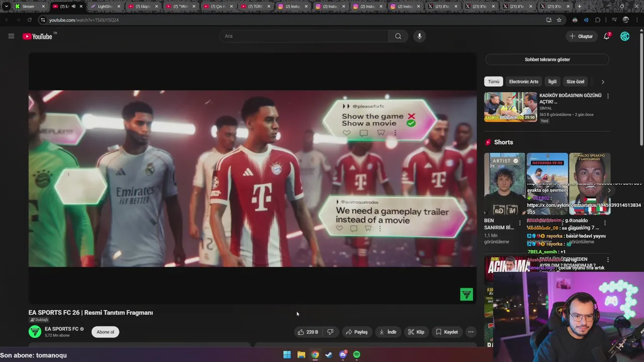Screen dimensions: 644x362
Task: Bookmark this page with the star
Action: point(559,20)
